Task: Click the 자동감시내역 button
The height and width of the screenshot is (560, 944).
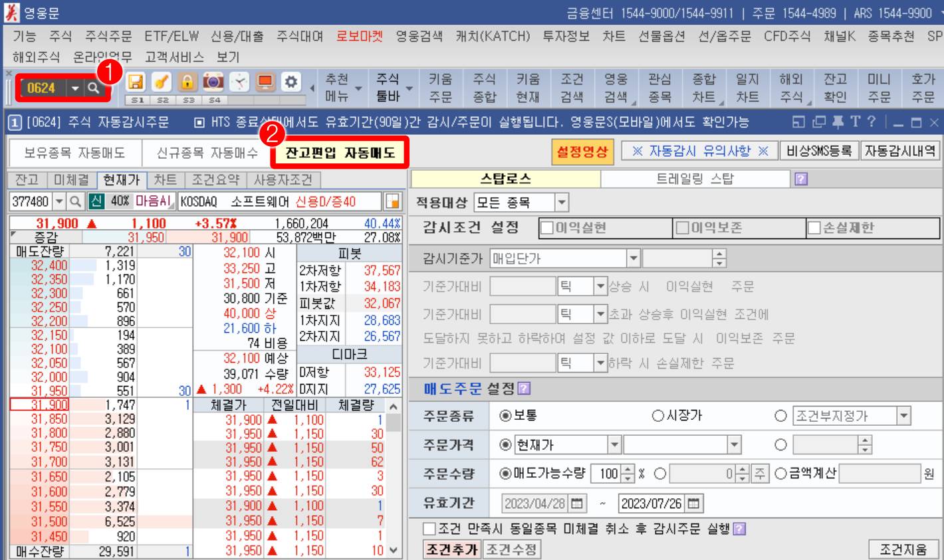Action: 899,151
